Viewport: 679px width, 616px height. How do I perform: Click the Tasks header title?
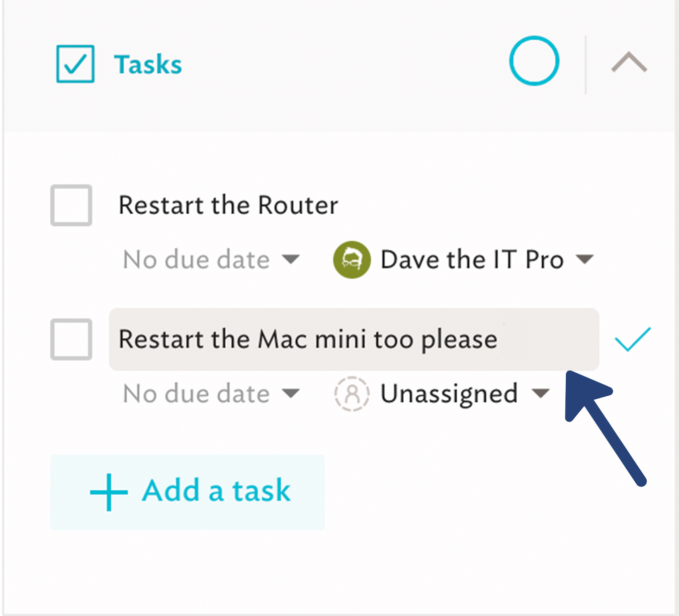pyautogui.click(x=148, y=64)
